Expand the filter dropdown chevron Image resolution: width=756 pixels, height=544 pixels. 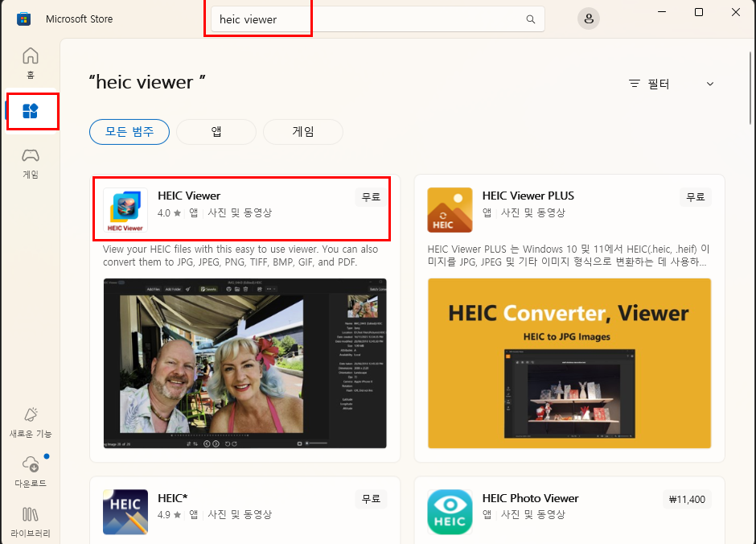[709, 84]
